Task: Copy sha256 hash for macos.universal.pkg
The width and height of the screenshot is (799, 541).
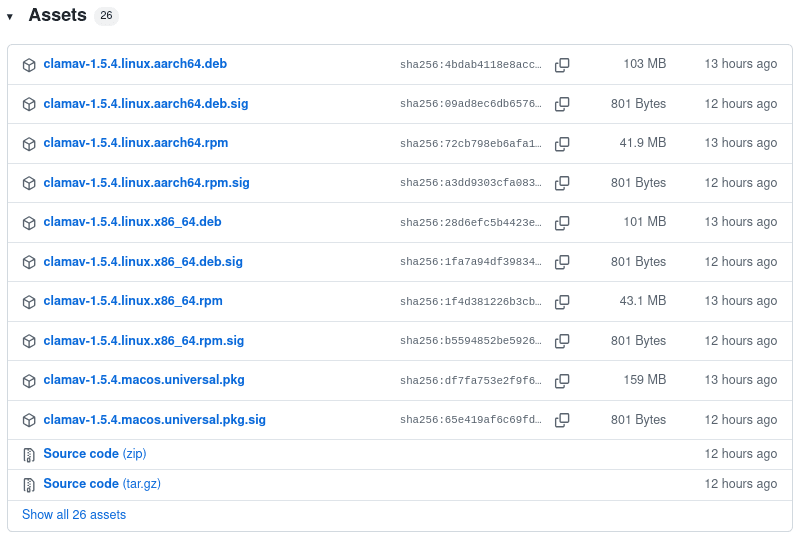Action: tap(562, 381)
